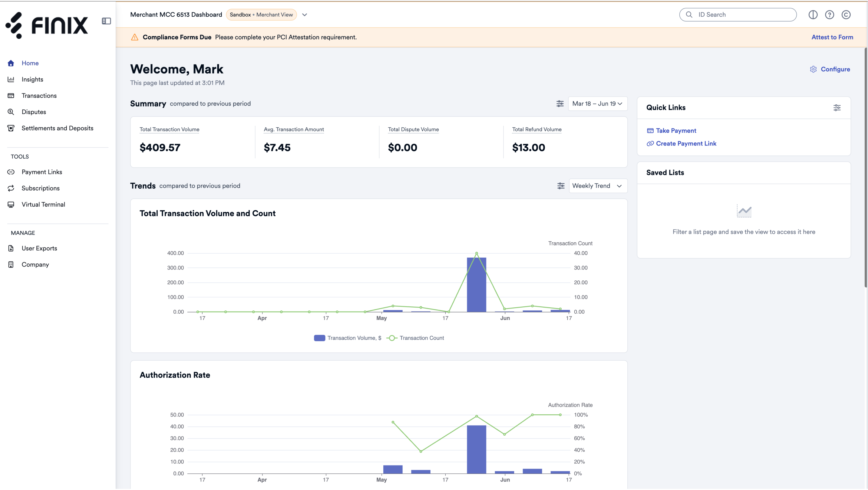Click the Transactions card icon
The height and width of the screenshot is (490, 868).
pyautogui.click(x=11, y=96)
